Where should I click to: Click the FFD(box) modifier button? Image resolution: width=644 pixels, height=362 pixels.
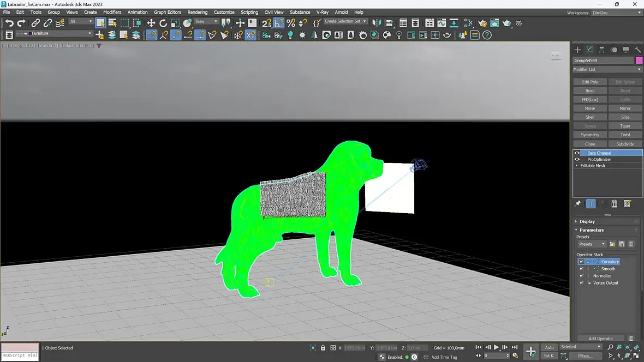(x=590, y=100)
